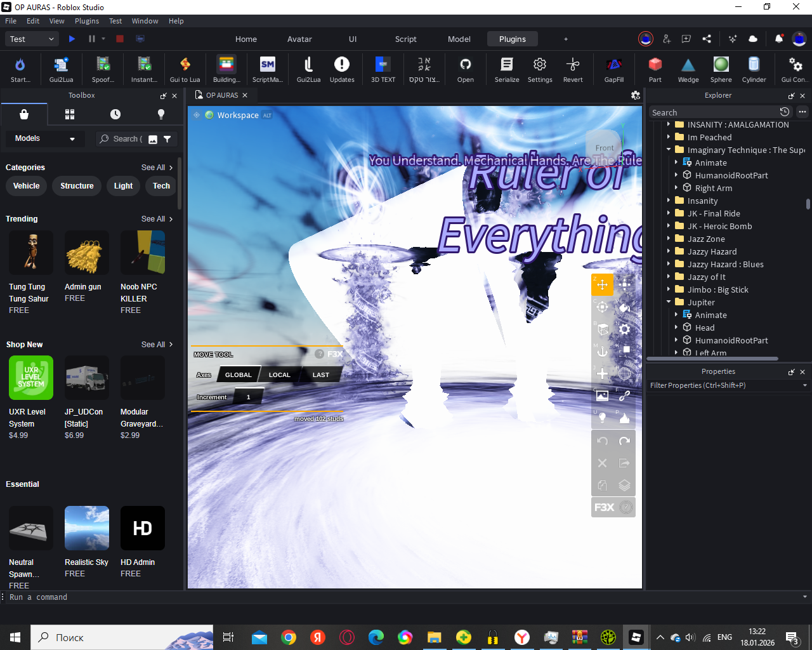812x650 pixels.
Task: Select the F3X Anchor tool
Action: pos(603,351)
